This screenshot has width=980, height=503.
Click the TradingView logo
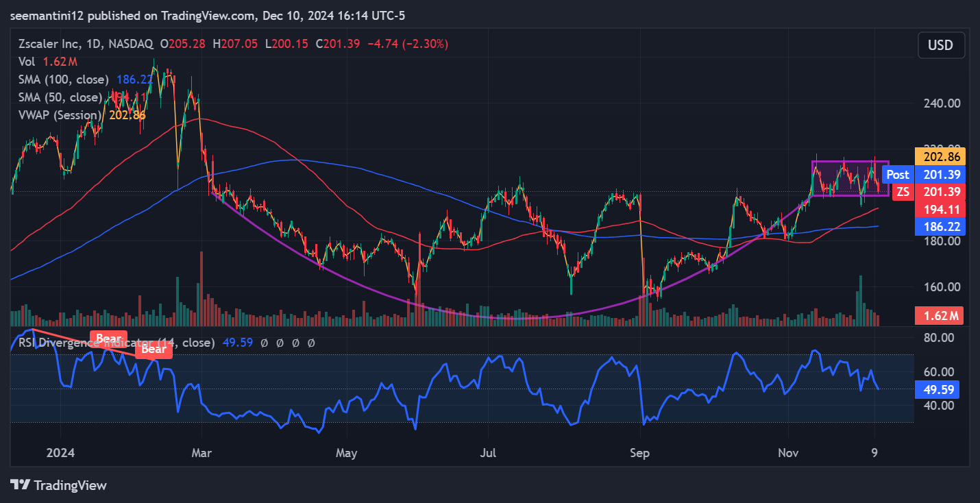(x=60, y=485)
